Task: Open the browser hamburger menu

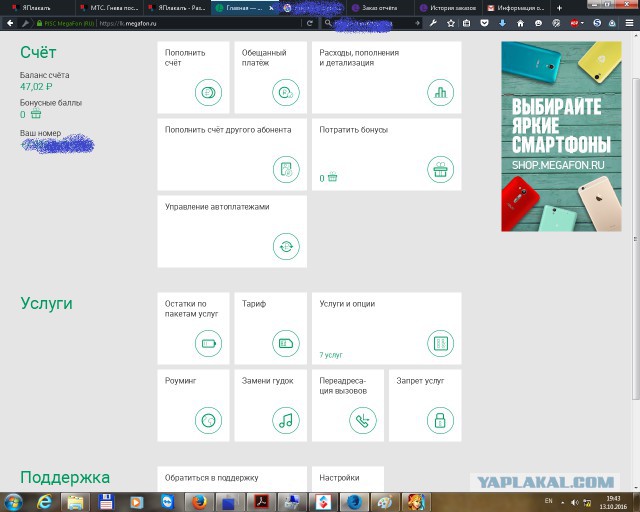Action: point(629,23)
